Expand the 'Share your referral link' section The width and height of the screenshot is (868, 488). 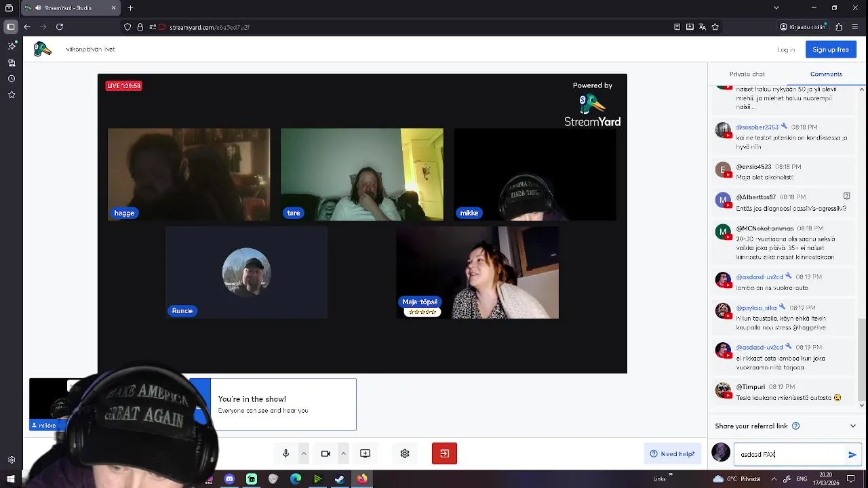853,426
